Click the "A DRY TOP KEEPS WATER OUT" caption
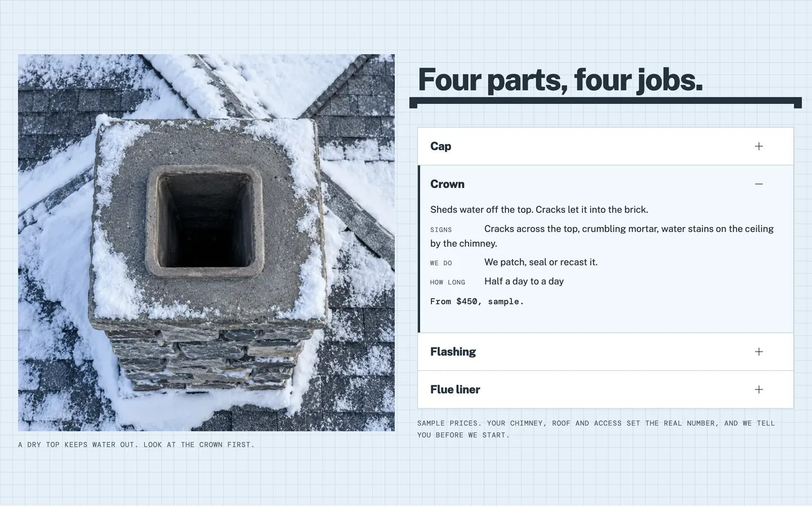812x508 pixels. click(136, 445)
